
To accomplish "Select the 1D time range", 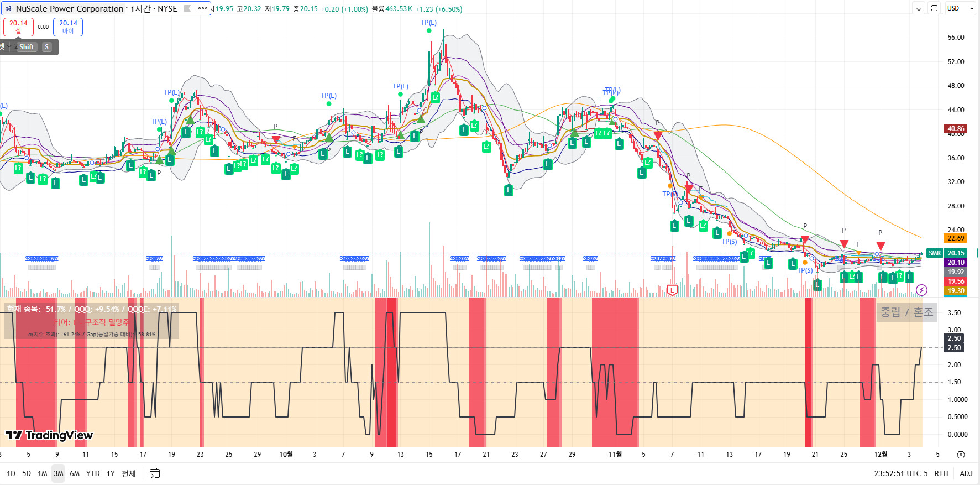I will click(11, 473).
